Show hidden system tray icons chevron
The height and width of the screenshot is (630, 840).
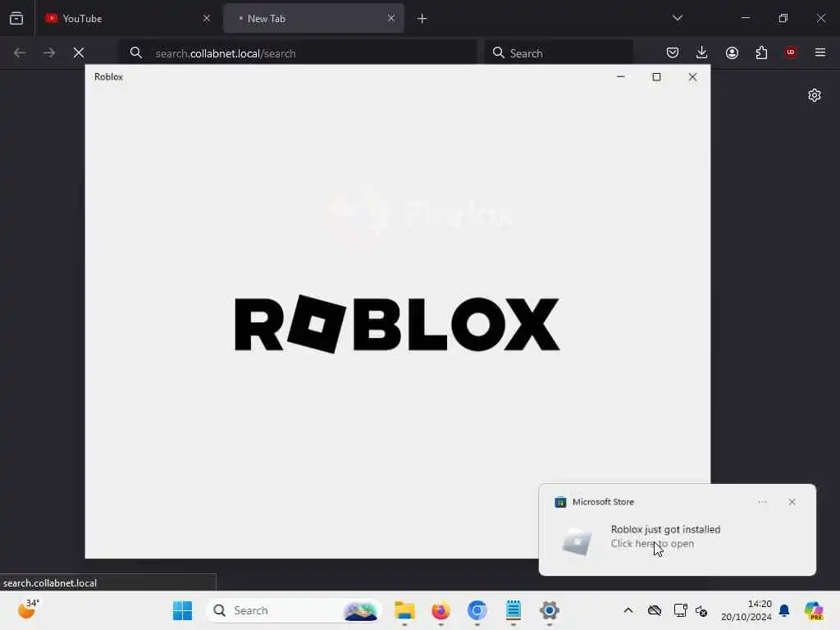click(628, 610)
